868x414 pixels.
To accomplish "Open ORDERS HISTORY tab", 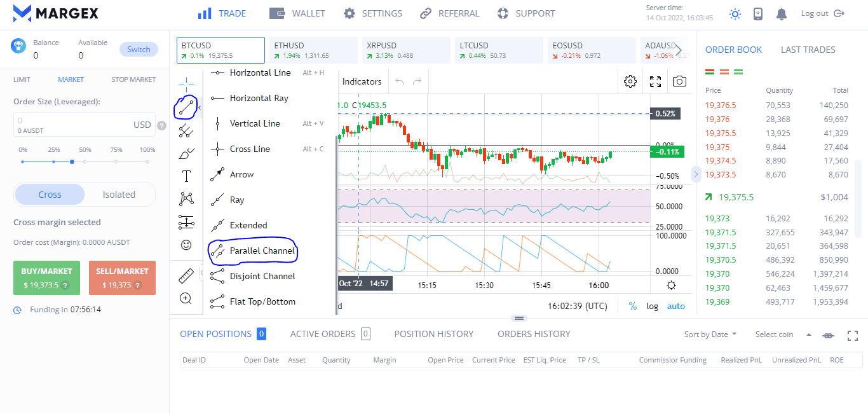I will click(534, 334).
